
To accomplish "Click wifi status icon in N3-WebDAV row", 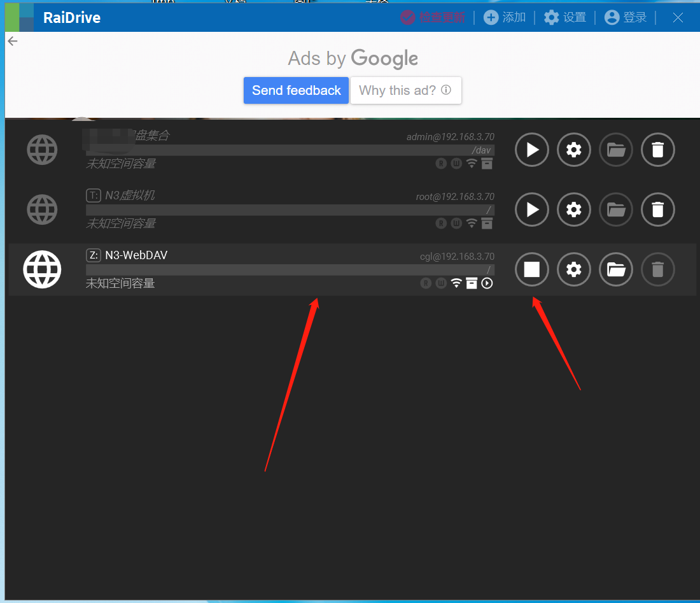I will coord(456,283).
